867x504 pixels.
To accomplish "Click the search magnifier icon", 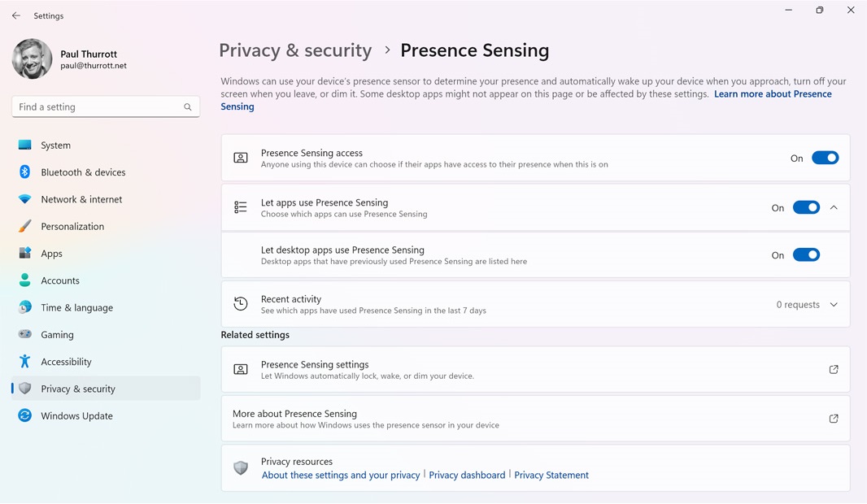I will (x=188, y=107).
